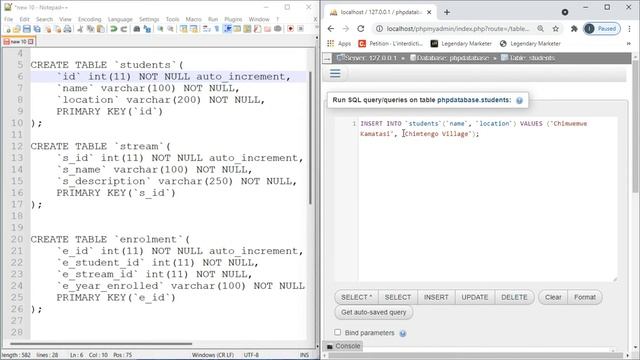Click the Clear button under query box
The image size is (640, 360).
(553, 297)
